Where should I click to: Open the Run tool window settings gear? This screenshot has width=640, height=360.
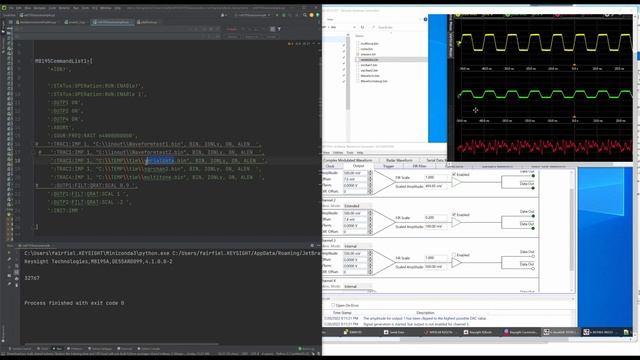tap(312, 245)
